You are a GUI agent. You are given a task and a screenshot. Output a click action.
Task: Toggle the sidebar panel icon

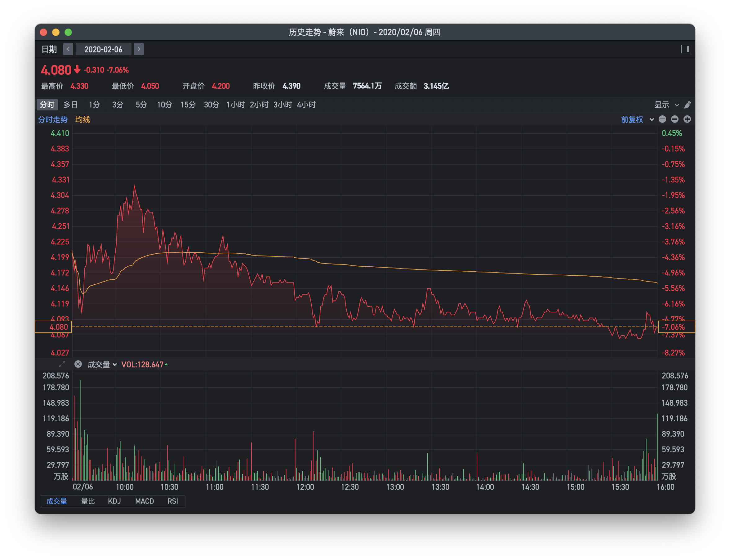click(685, 49)
